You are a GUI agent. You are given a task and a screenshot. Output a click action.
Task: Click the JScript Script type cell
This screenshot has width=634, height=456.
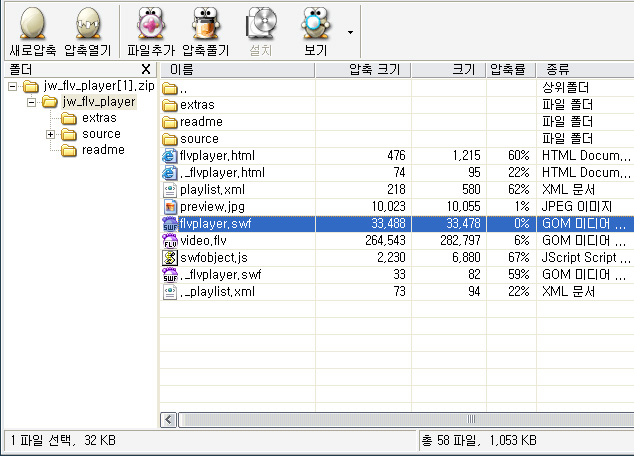point(586,258)
